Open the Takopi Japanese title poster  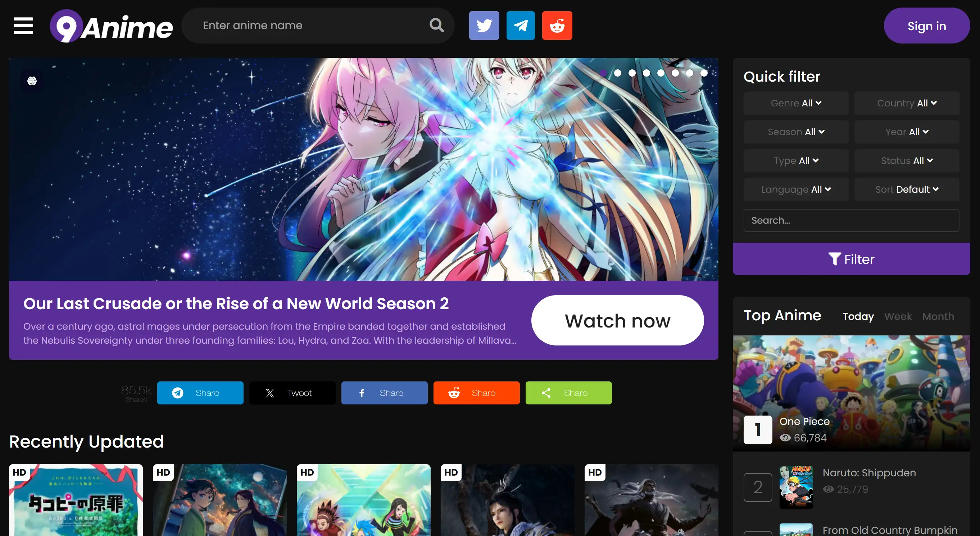(76, 500)
